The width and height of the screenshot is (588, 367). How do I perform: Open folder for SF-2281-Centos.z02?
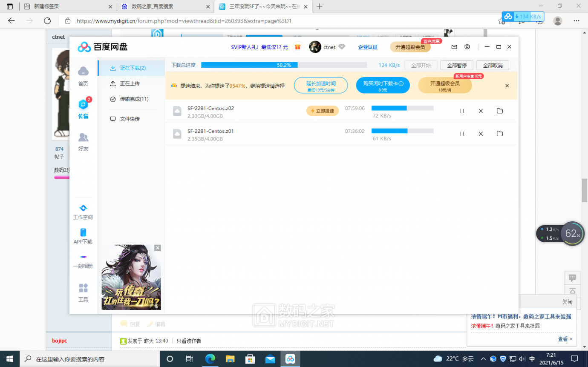pos(500,111)
